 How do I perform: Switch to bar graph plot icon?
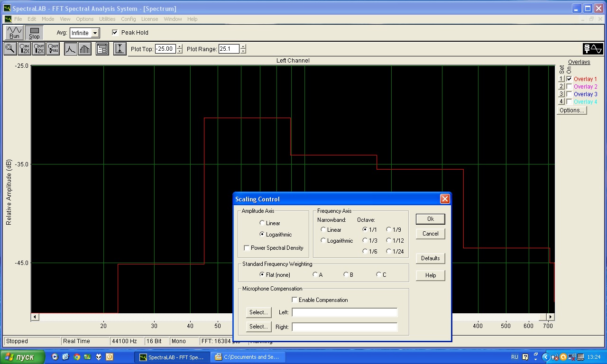85,49
